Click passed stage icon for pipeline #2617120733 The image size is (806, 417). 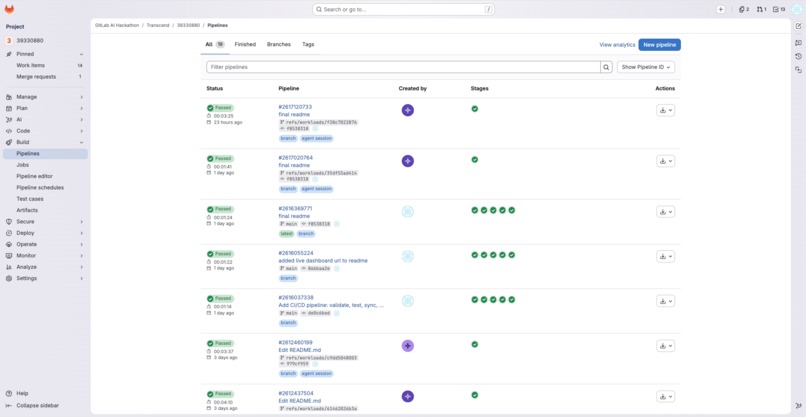click(474, 108)
